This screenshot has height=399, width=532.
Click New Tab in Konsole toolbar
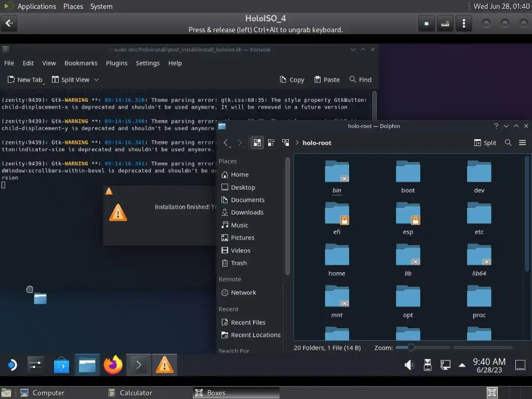25,79
